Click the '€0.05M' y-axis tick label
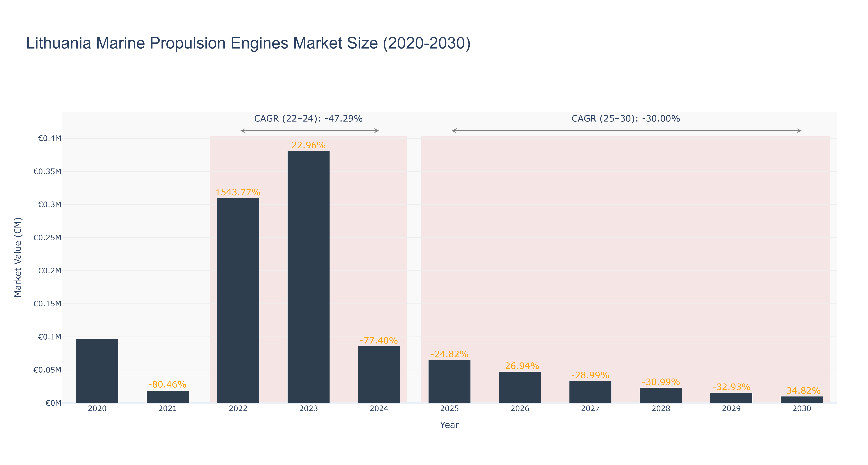The height and width of the screenshot is (465, 868). [47, 370]
